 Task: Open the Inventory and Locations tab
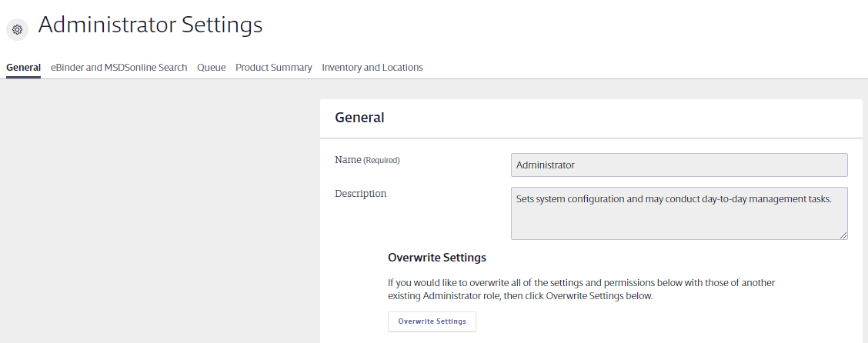pos(372,68)
